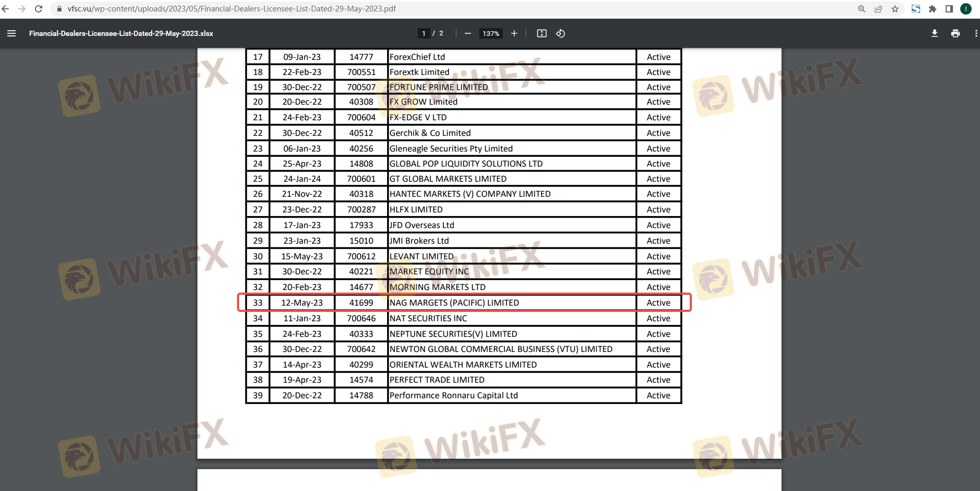
Task: Select ORIENTAL WEALTH MARKETS LIMITED
Action: (x=463, y=364)
